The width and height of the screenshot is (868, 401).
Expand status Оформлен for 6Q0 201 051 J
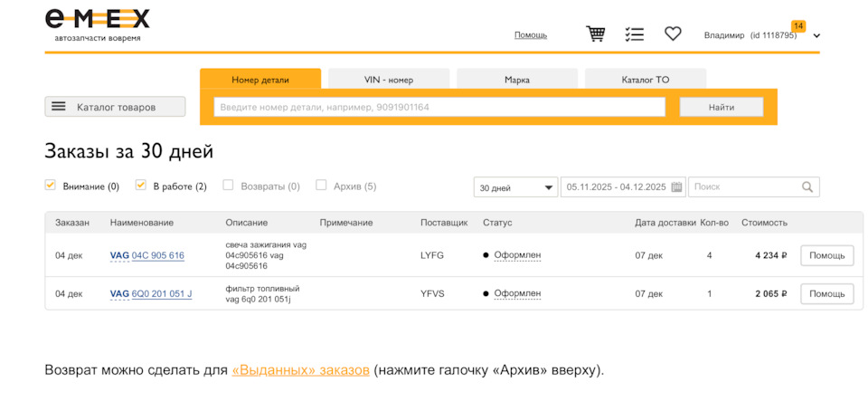pos(517,293)
